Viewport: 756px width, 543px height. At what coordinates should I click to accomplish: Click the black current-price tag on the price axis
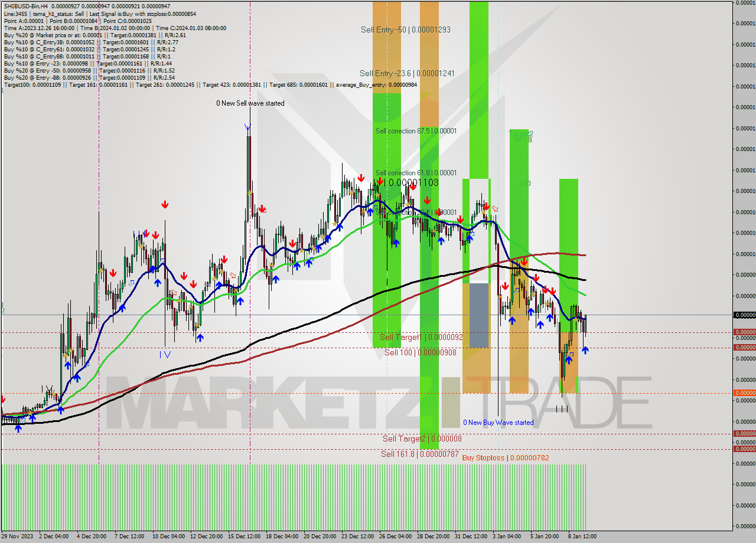tap(744, 315)
